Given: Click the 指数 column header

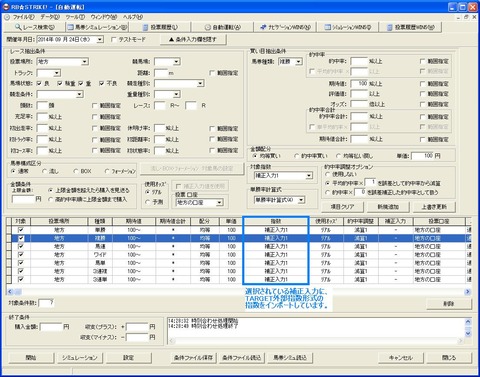Looking at the screenshot, I should (x=276, y=221).
